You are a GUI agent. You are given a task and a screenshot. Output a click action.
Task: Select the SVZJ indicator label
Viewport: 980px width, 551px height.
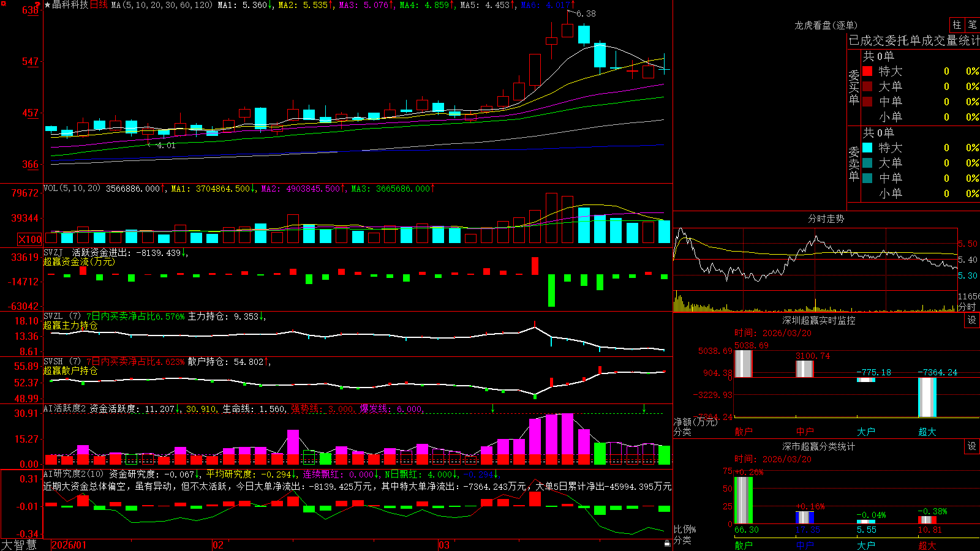tap(53, 252)
